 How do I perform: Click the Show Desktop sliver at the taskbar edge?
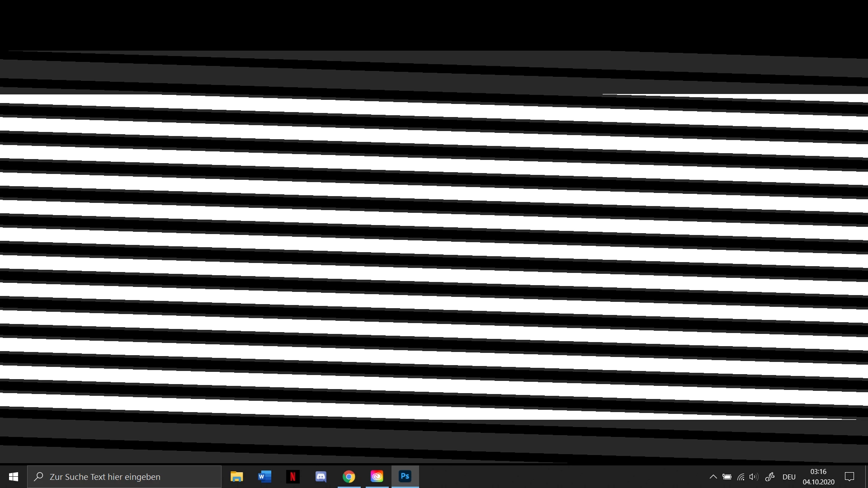[866, 477]
